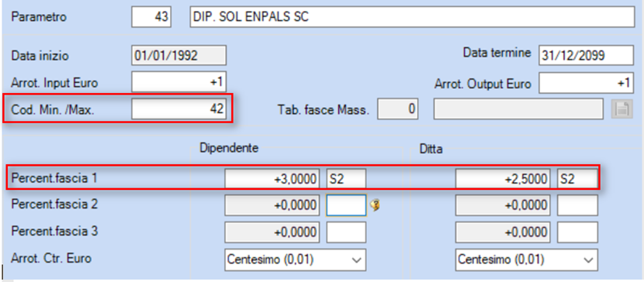This screenshot has height=282, width=644.
Task: Click the help icon beside fascia 2 code
Action: coord(374,205)
